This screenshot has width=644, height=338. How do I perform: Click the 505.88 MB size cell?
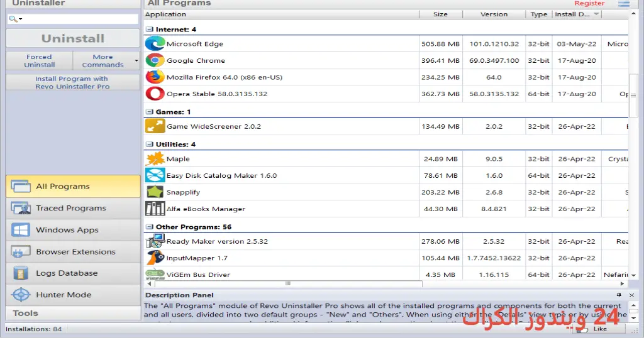(x=441, y=44)
